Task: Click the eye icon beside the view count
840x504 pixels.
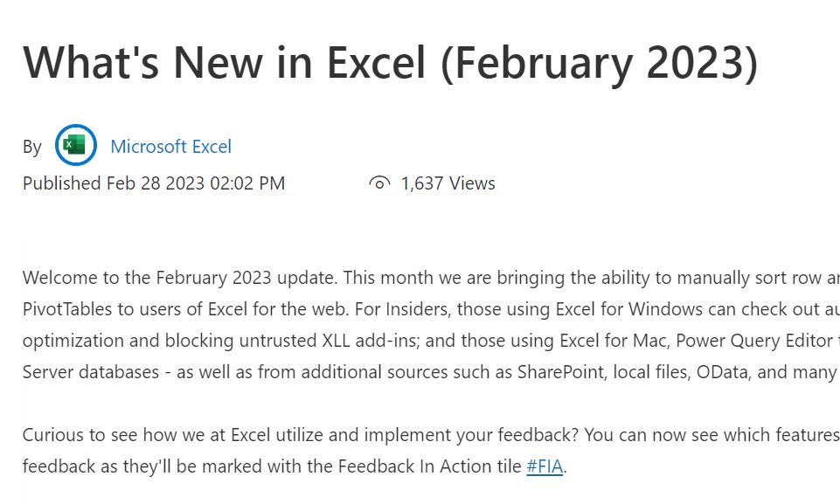Action: click(x=379, y=183)
